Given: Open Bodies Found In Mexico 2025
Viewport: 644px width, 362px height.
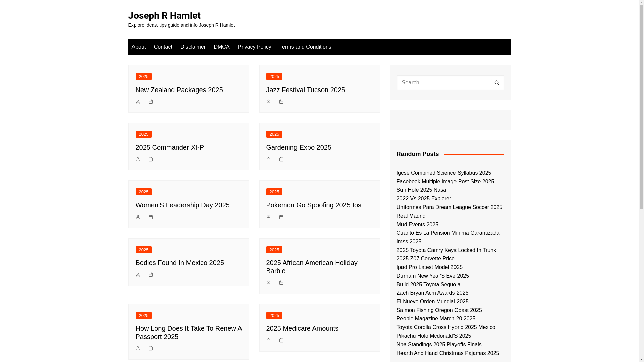Looking at the screenshot, I should point(180,263).
